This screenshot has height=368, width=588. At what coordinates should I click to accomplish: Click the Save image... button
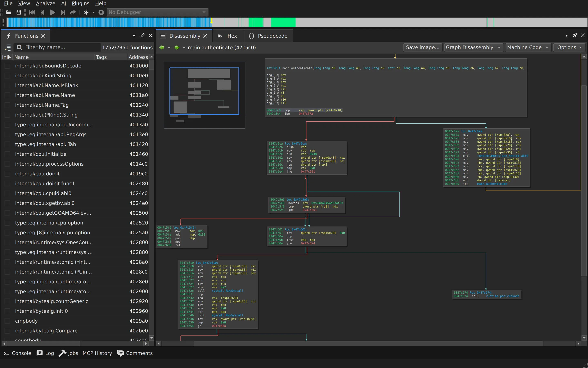(423, 47)
